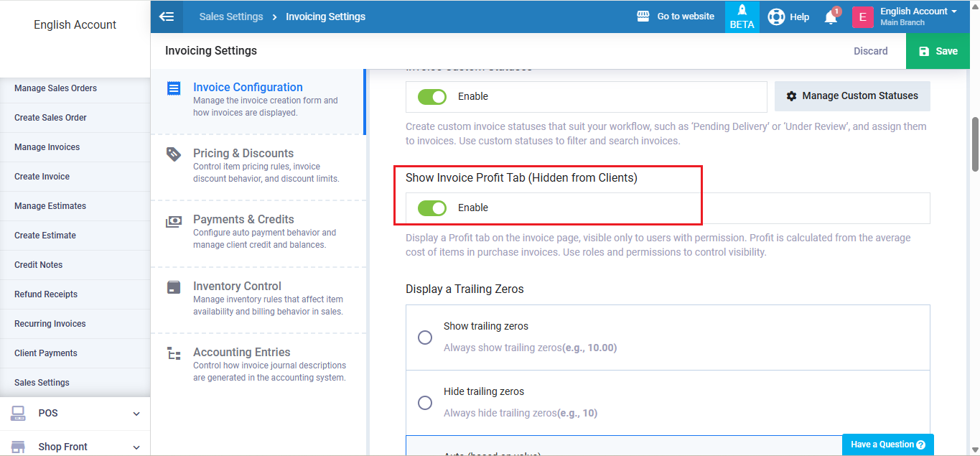Click the Pricing & Discounts tag icon
The width and height of the screenshot is (980, 456).
pos(174,154)
